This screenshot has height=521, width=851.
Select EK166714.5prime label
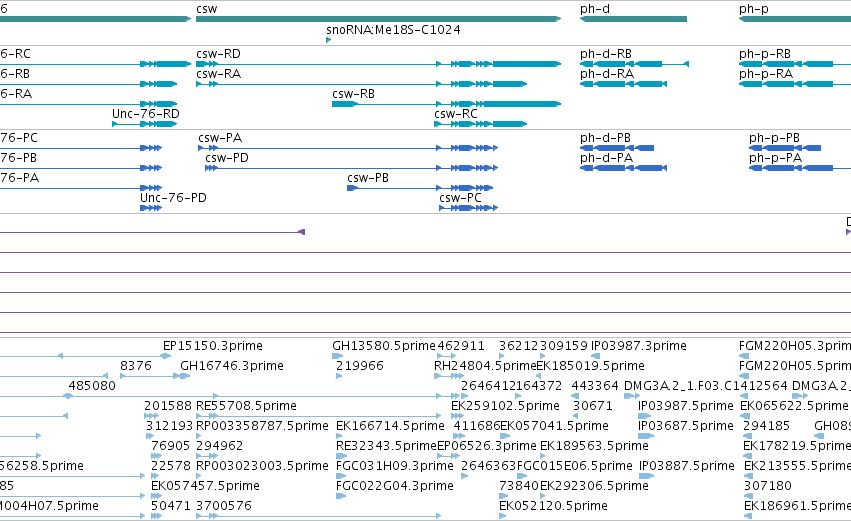tap(390, 426)
